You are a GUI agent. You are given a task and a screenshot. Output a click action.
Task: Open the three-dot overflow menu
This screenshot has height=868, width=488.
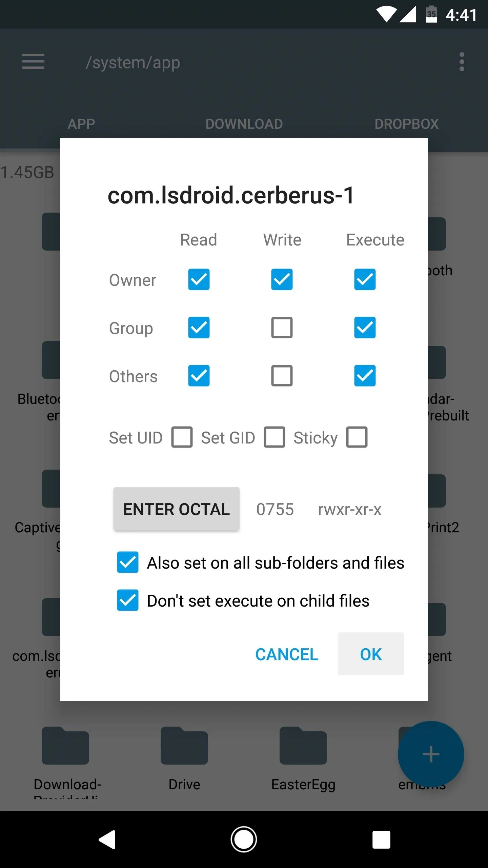coord(462,62)
